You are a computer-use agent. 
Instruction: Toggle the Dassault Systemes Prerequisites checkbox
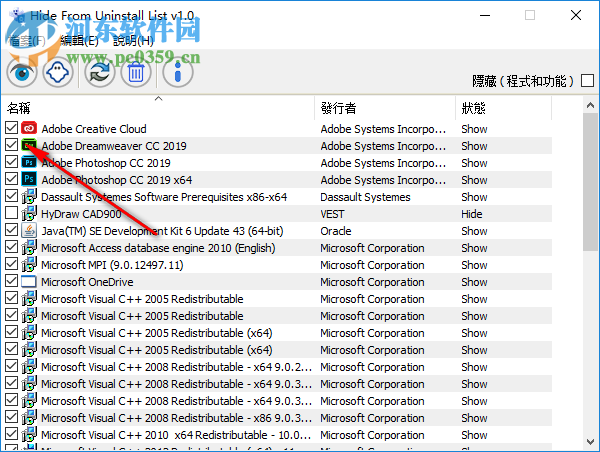12,196
